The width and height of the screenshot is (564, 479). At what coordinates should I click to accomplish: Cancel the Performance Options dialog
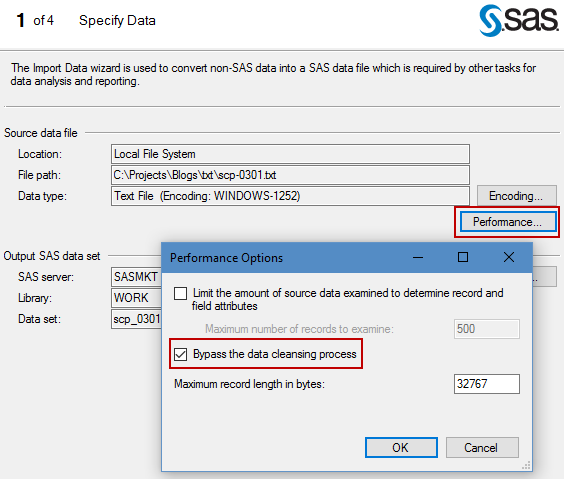coord(482,448)
